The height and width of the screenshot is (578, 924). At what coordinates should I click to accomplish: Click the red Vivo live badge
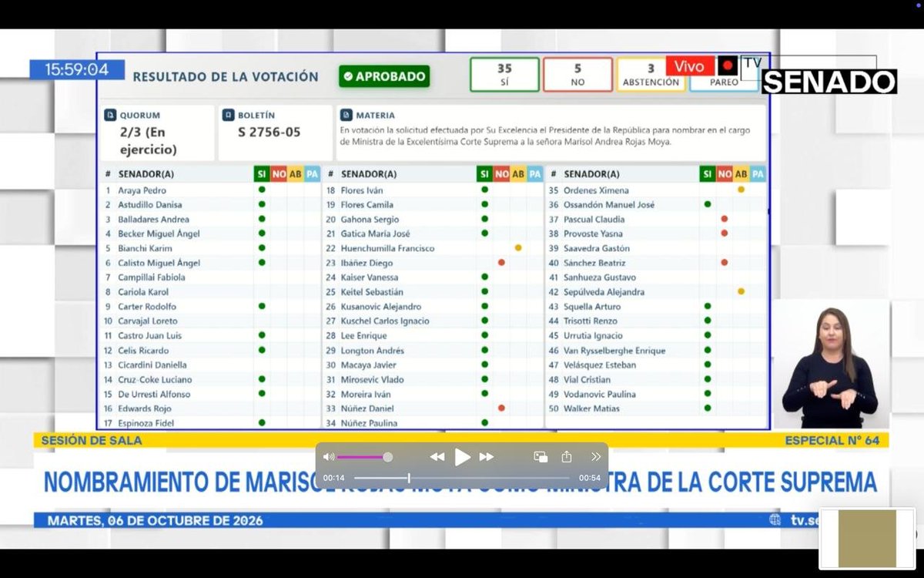point(689,66)
